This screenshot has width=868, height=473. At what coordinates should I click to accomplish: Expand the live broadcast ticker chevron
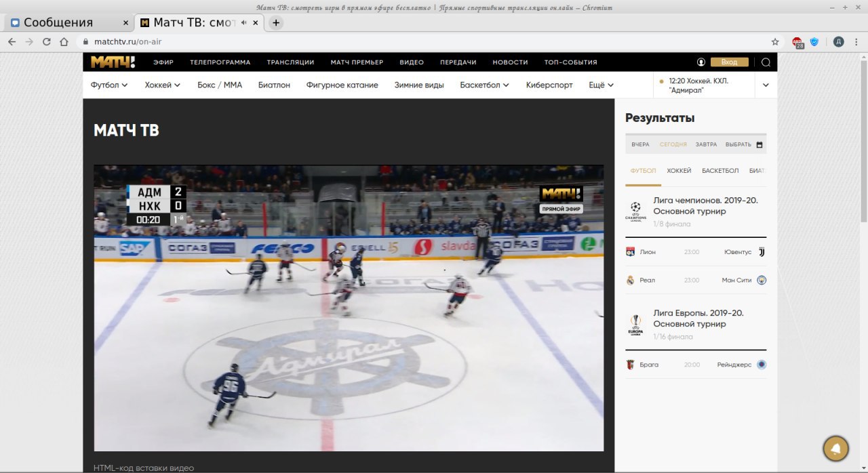point(766,85)
